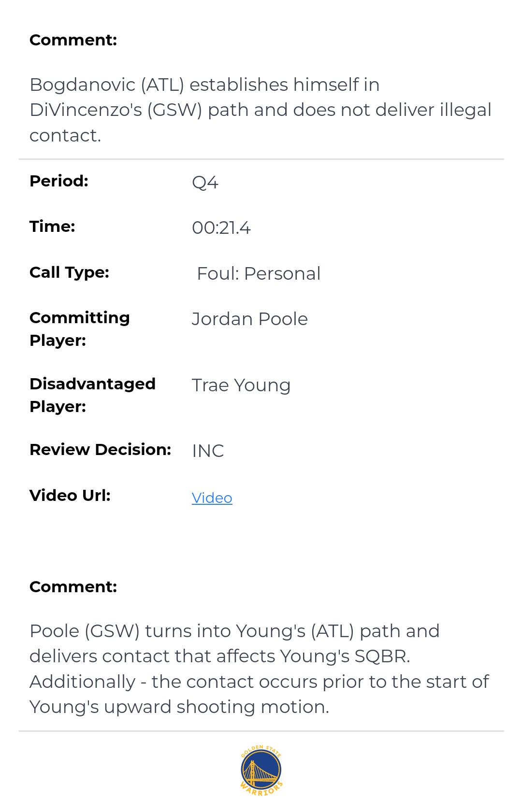The image size is (522, 812).
Task: Click the divider line below Bogdanovic comment
Action: [261, 159]
